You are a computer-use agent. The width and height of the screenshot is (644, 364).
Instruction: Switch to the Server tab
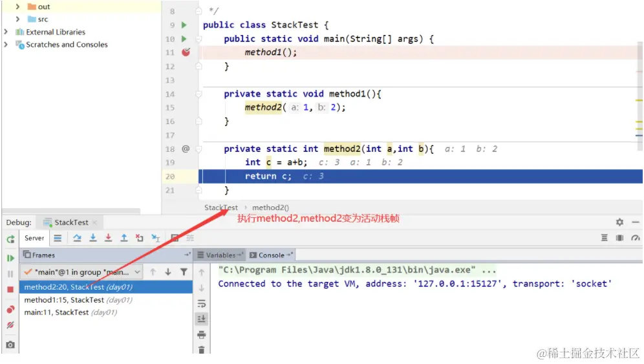(34, 238)
